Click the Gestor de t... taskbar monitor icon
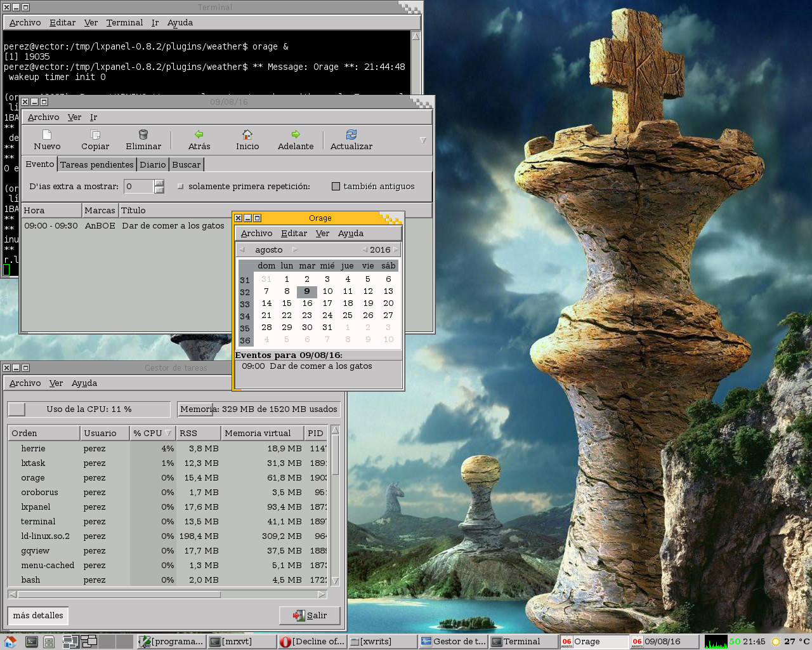Screen dimensions: 812x650 point(426,642)
